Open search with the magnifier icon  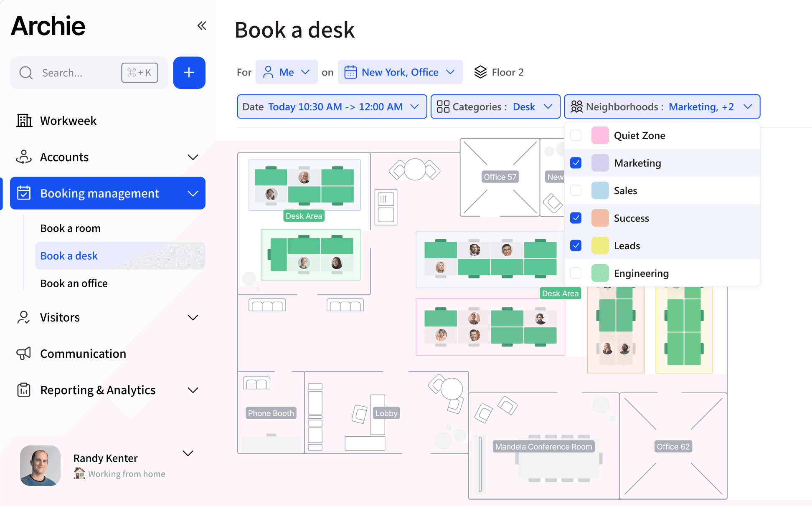[26, 73]
